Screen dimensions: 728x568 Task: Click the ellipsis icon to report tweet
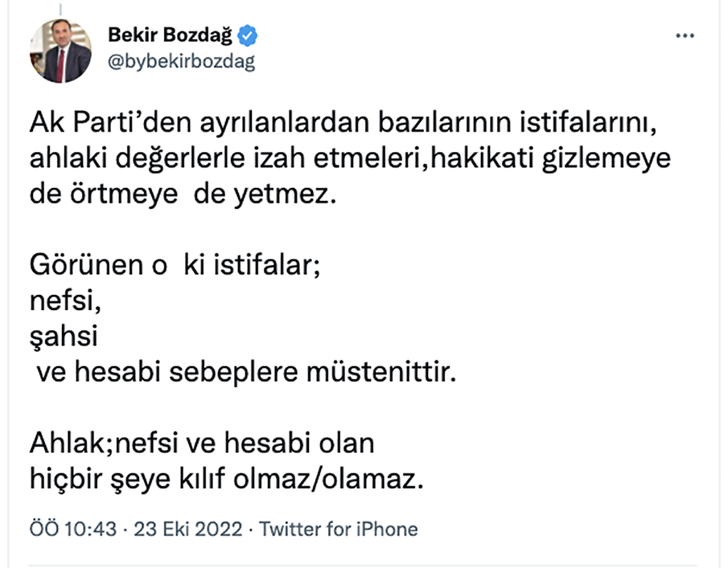(x=686, y=36)
